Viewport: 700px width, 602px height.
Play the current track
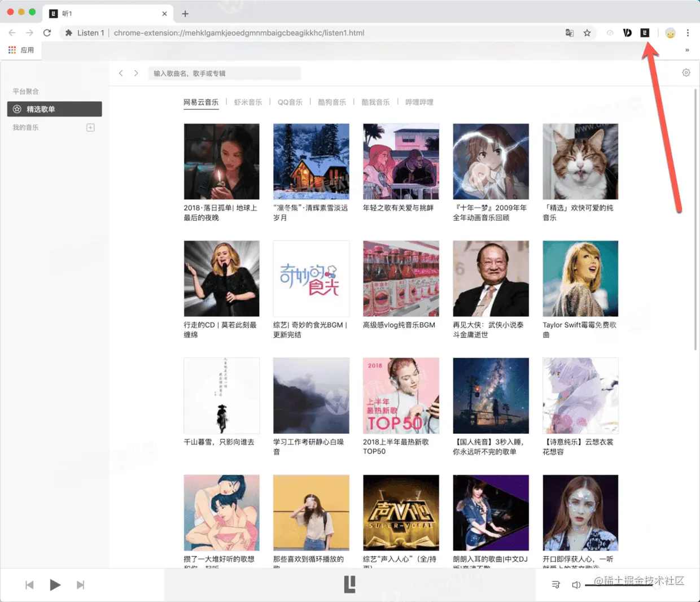[55, 585]
